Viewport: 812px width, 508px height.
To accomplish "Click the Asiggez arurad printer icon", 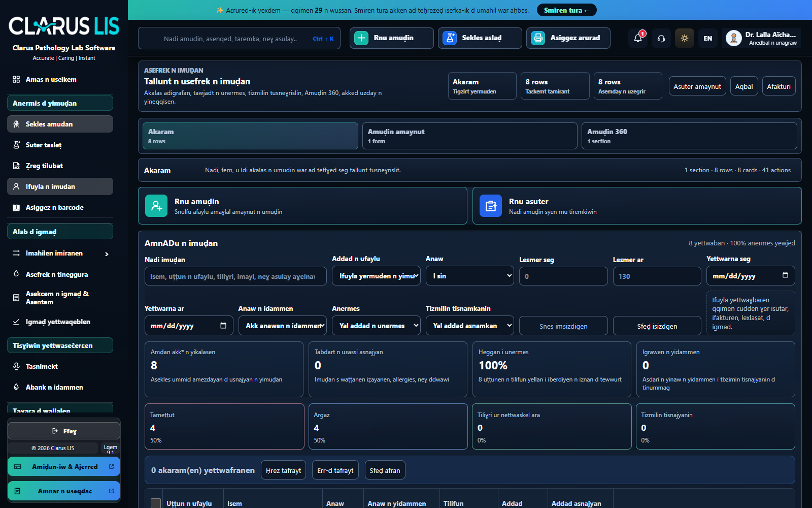I will [x=538, y=38].
